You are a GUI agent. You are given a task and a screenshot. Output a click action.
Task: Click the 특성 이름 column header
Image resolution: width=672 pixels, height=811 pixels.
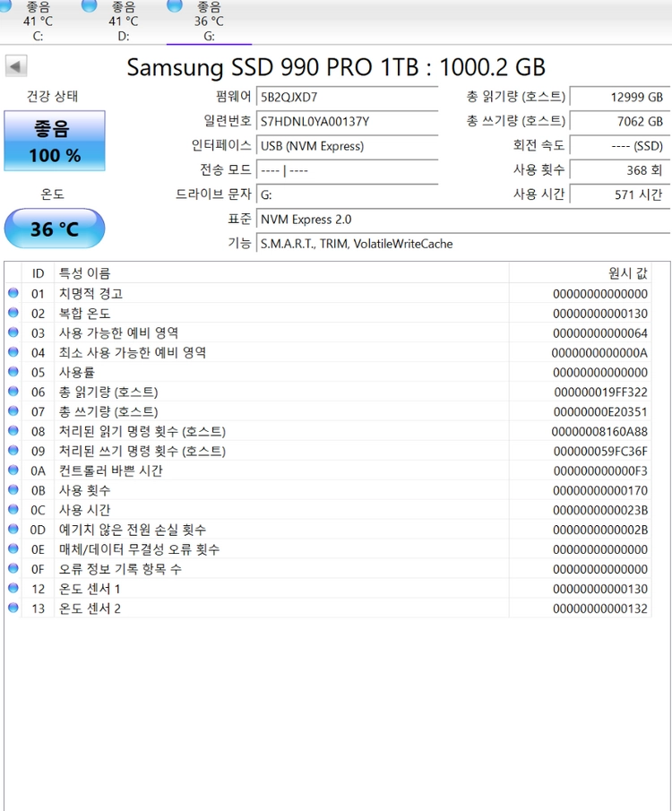point(281,273)
